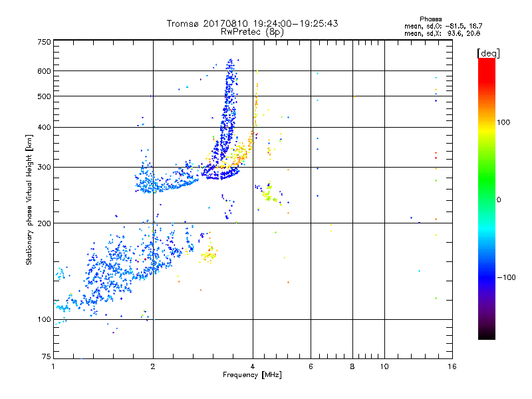Click the Phases header text
532x399 pixels.
point(430,19)
